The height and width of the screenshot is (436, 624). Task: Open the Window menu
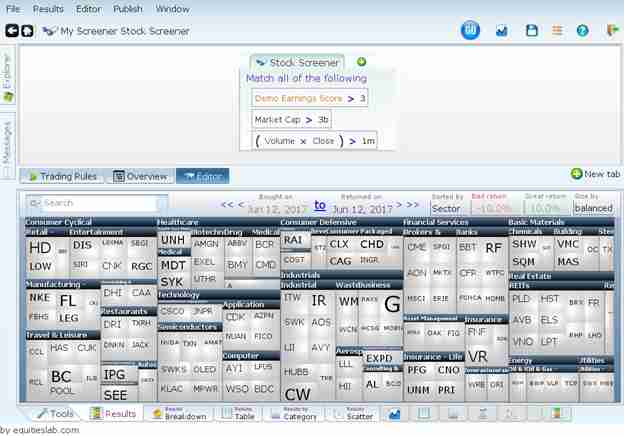[172, 9]
